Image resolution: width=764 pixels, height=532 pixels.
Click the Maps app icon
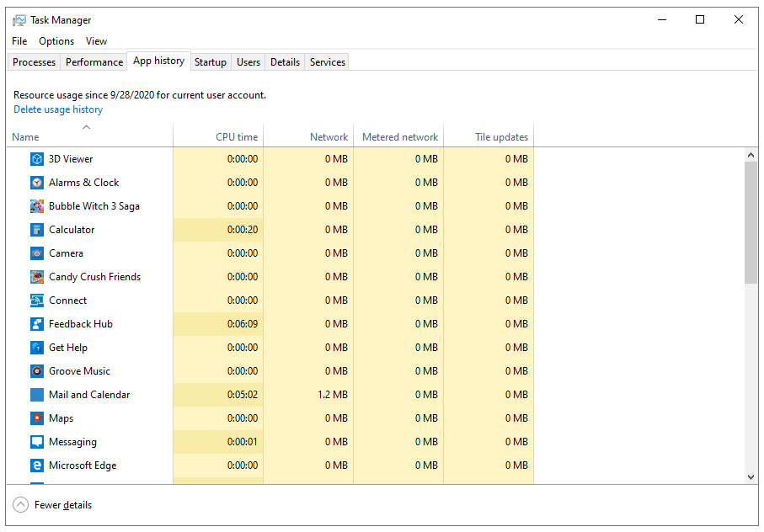point(37,418)
